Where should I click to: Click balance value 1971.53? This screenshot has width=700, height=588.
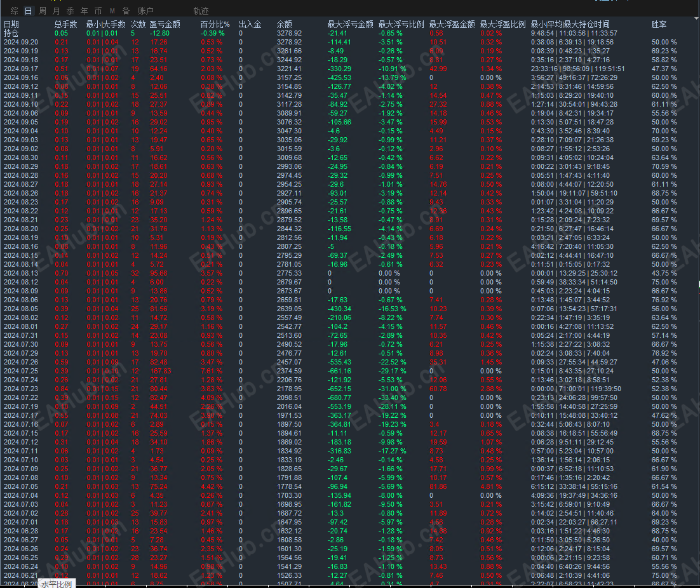pos(289,416)
